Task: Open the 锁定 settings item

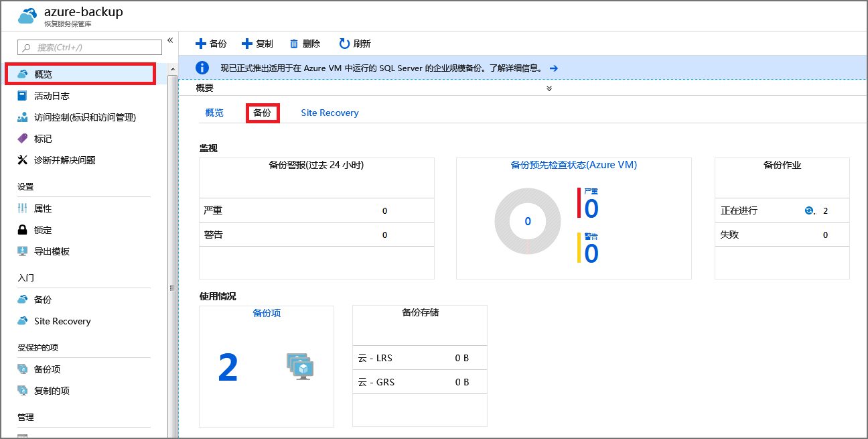Action: pyautogui.click(x=40, y=229)
